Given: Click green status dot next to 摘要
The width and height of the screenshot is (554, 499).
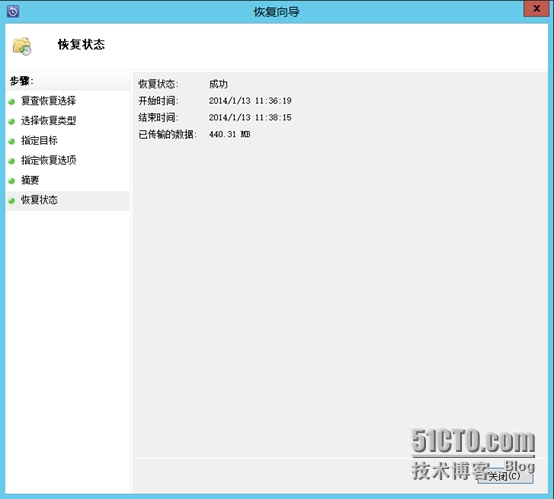Looking at the screenshot, I should point(12,181).
